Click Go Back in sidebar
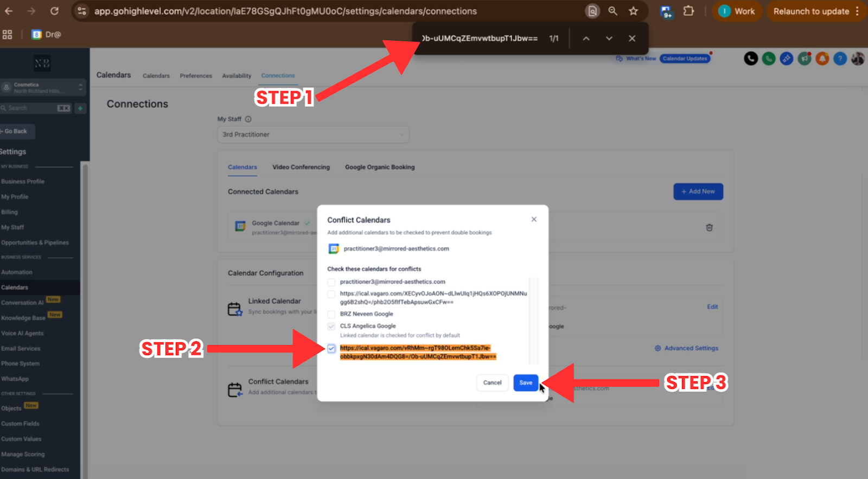868x479 pixels. tap(16, 131)
